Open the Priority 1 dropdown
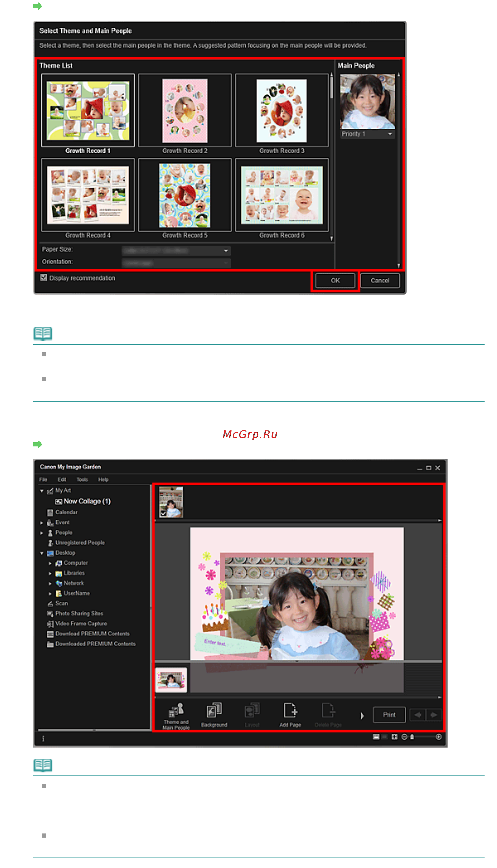Viewport: 497px width, 868px height. click(367, 134)
